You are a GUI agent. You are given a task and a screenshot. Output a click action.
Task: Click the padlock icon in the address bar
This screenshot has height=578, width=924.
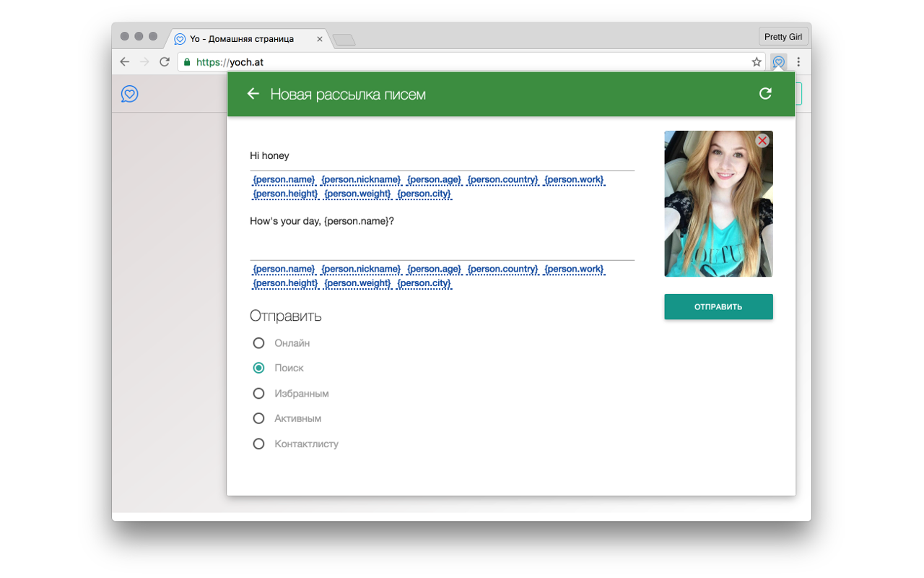pos(188,61)
